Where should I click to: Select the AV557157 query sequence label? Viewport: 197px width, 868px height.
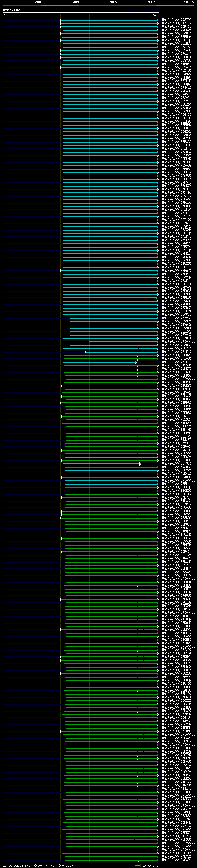(11, 10)
